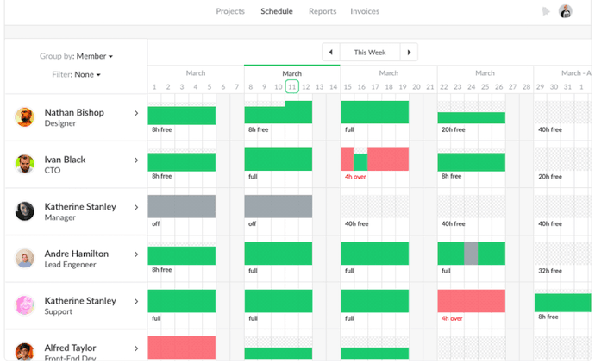Switch to the Reports tab
The height and width of the screenshot is (364, 595).
[323, 11]
